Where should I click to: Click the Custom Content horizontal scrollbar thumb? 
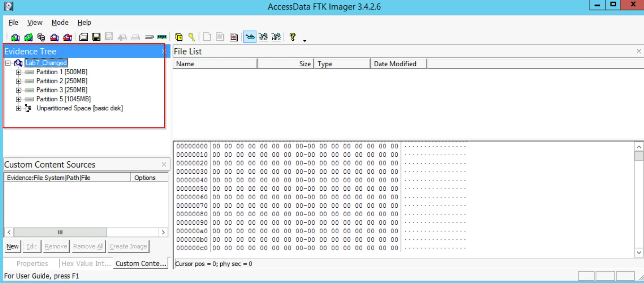click(60, 233)
